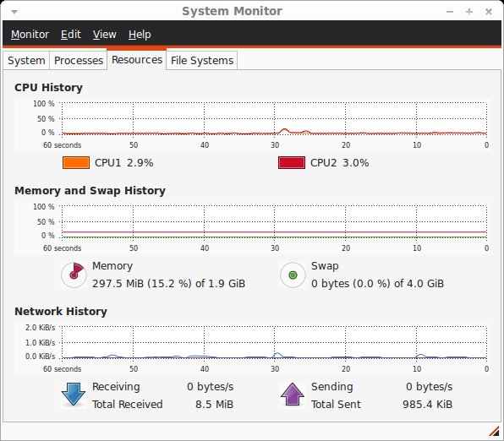The image size is (504, 441).
Task: Open the Help menu
Action: pyautogui.click(x=140, y=35)
